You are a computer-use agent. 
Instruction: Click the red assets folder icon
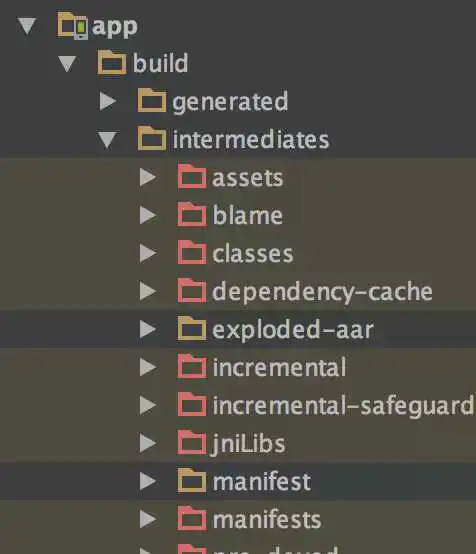[192, 177]
